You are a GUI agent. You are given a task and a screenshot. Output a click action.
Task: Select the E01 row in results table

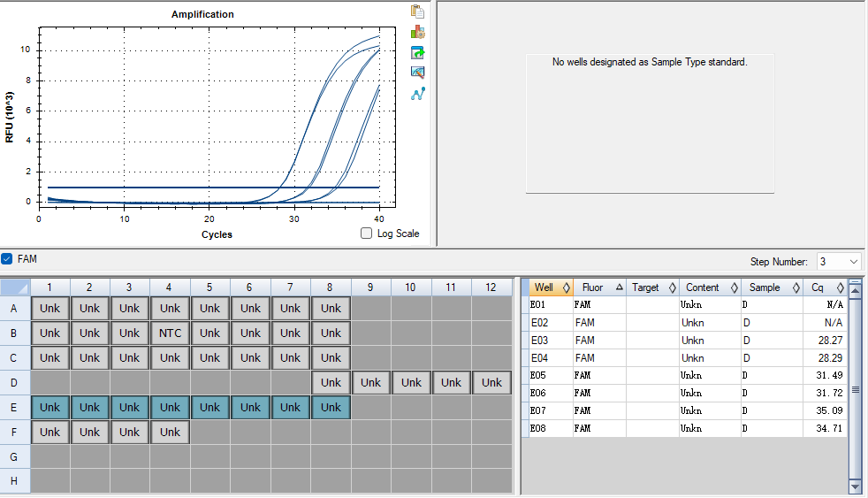tap(688, 304)
